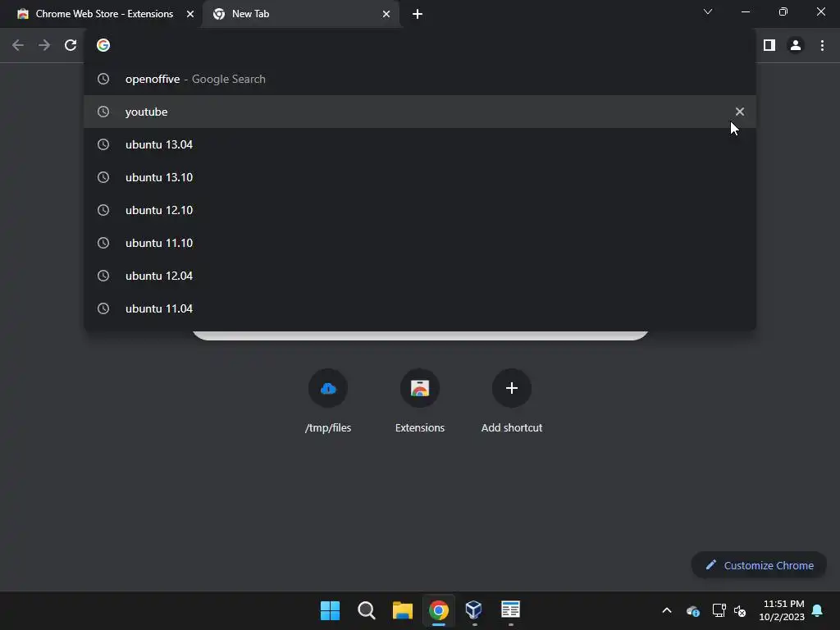840x630 pixels.
Task: Toggle the Chrome side panel
Action: click(x=769, y=46)
